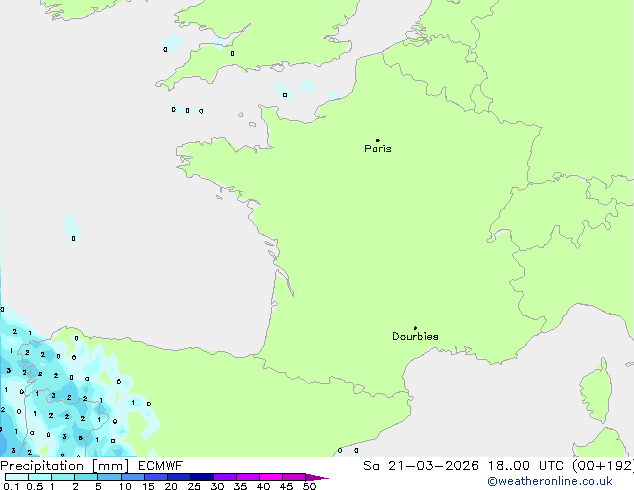Pick the 45–50 mm legend swatch
The image size is (634, 490).
[294, 477]
